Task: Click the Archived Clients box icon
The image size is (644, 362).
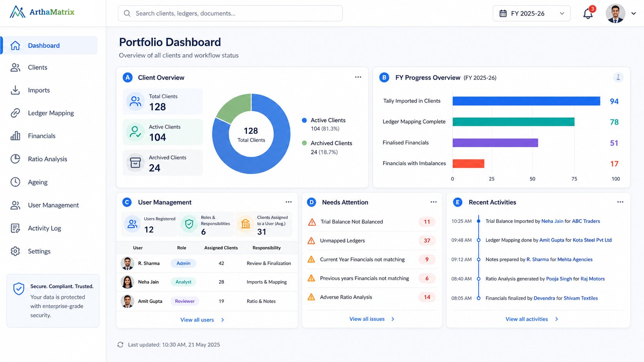Action: coord(136,163)
